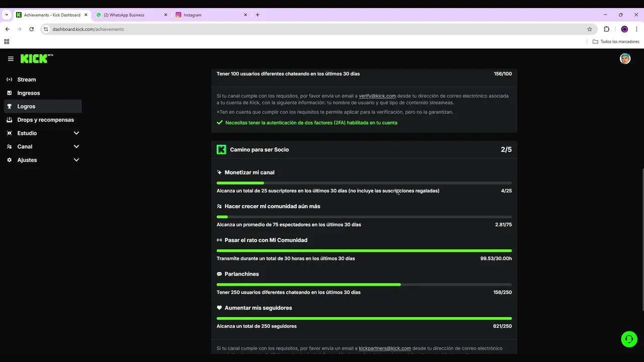Bookmark this page with star icon
This screenshot has height=362, width=644.
click(x=590, y=29)
